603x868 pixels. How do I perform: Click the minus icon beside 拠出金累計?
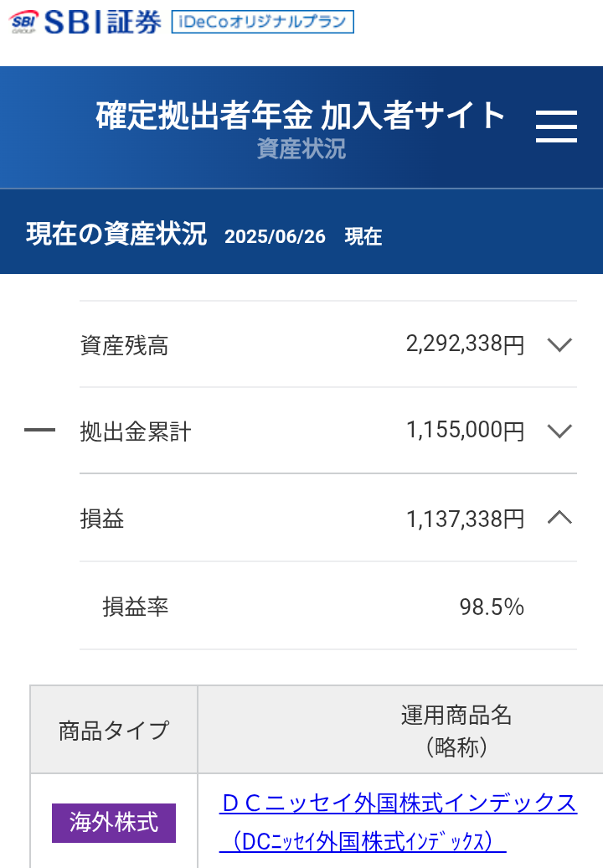coord(39,431)
